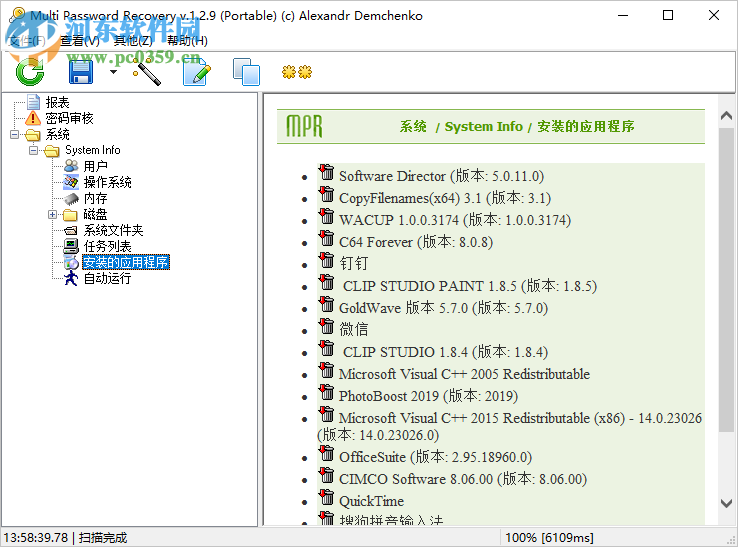
Task: Click the uninstall icon beside WACUP
Action: 326,216
